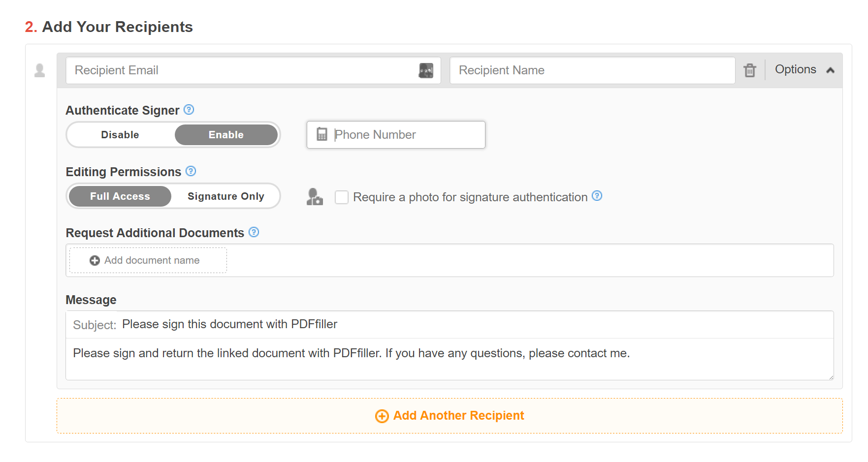The width and height of the screenshot is (868, 462).
Task: Open Editing Permissions help icon
Action: (x=191, y=171)
